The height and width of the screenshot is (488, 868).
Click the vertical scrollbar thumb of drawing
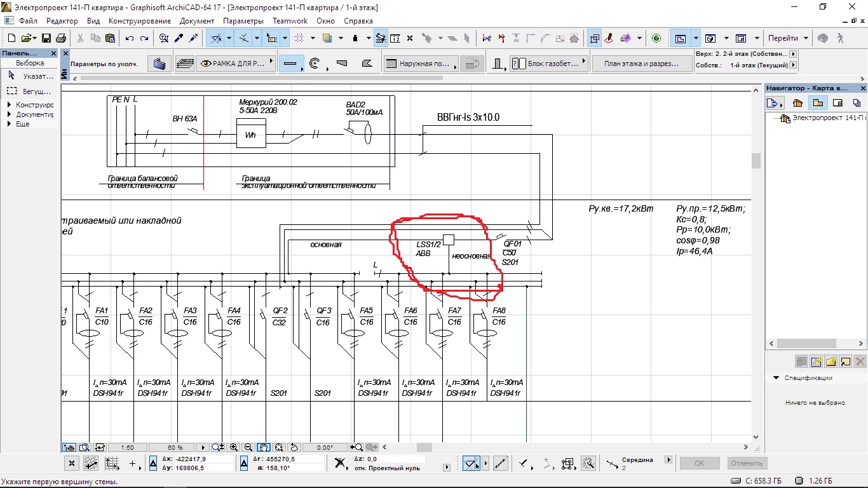756,161
